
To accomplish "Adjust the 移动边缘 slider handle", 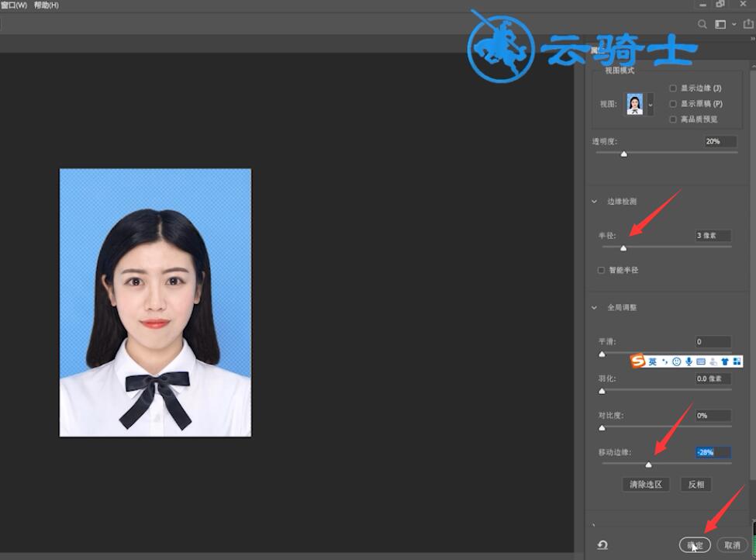I will 648,465.
